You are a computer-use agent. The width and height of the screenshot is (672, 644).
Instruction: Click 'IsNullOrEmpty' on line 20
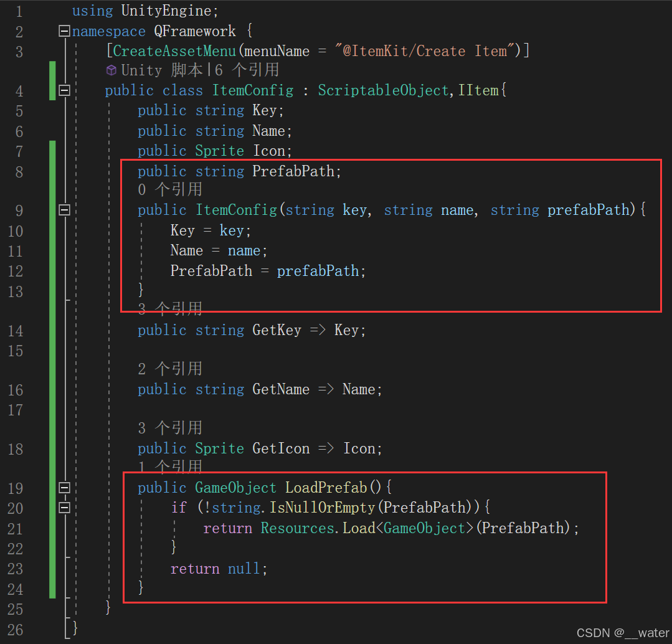(322, 508)
